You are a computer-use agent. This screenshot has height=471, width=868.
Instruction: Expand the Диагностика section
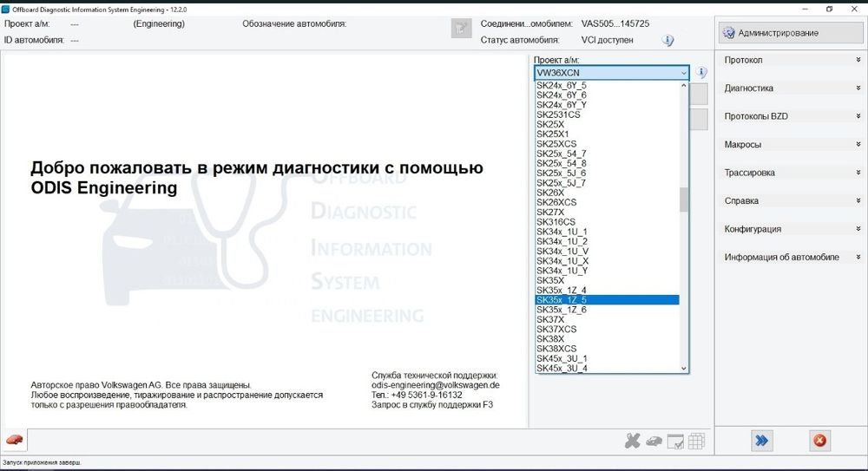[x=792, y=88]
